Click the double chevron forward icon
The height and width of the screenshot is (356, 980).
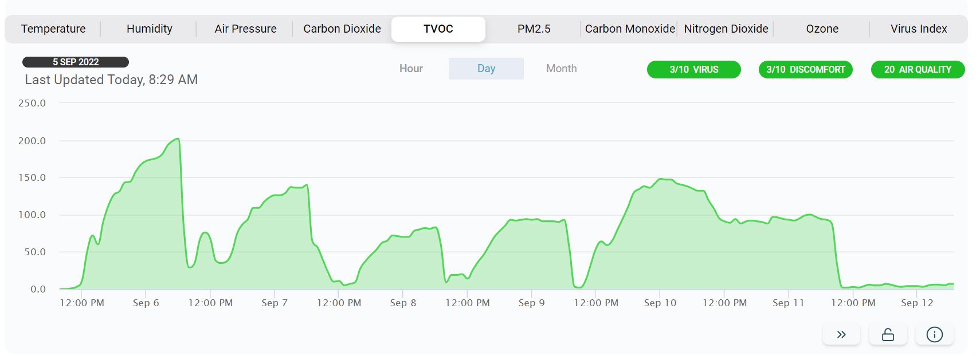tap(841, 335)
